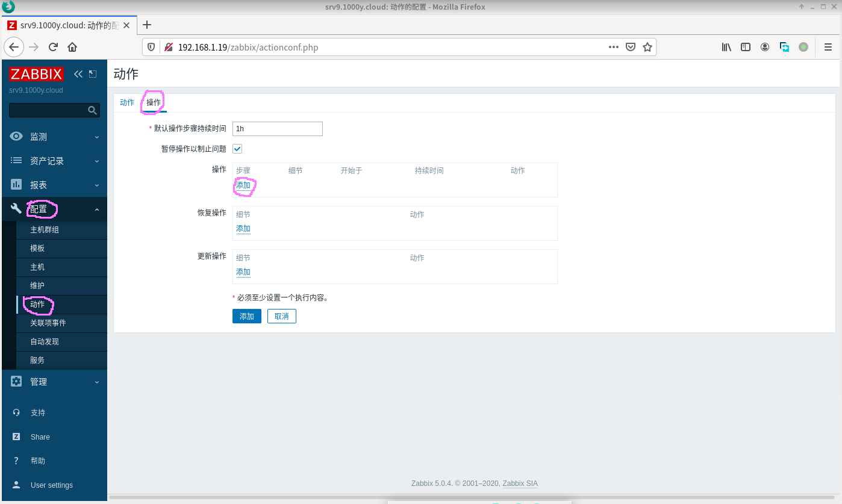Click the Firefox extension green circle icon
The image size is (842, 504).
[x=803, y=47]
